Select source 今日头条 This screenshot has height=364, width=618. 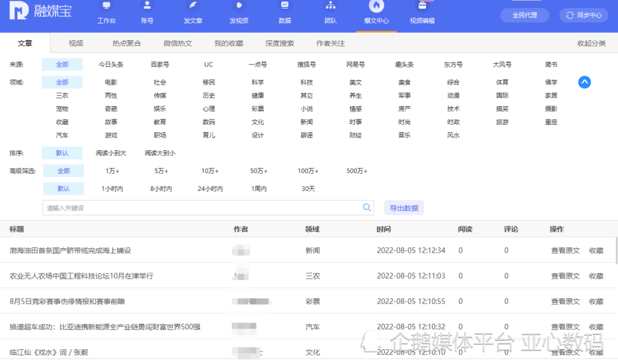(x=111, y=64)
